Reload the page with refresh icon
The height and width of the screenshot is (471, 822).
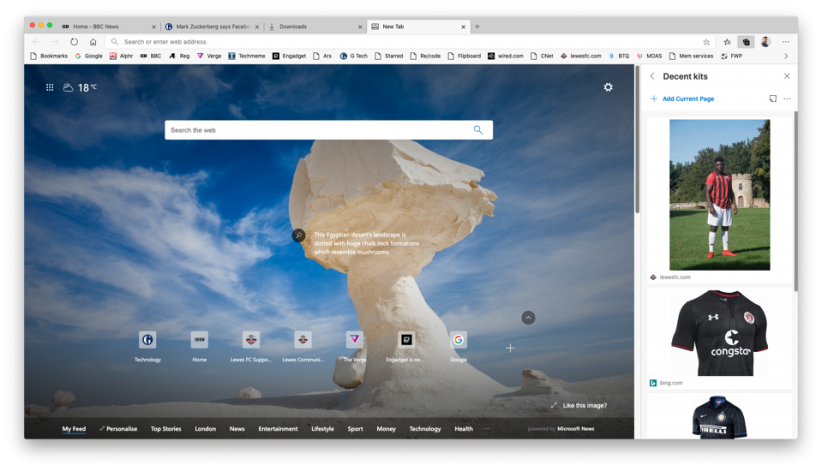click(x=74, y=42)
